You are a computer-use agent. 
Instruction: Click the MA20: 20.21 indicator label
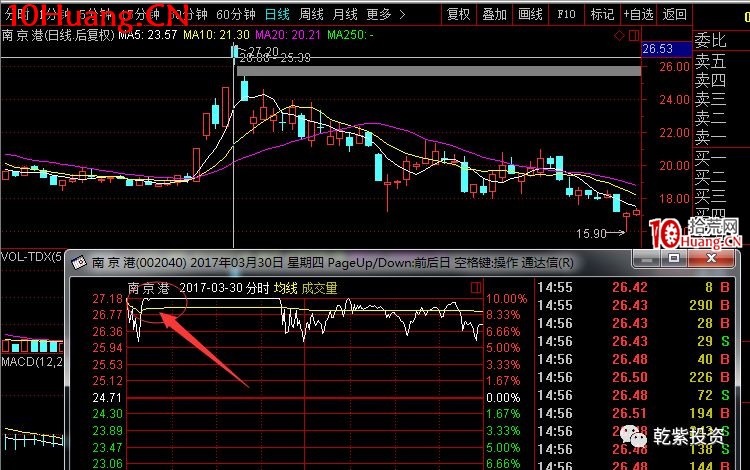tap(288, 35)
